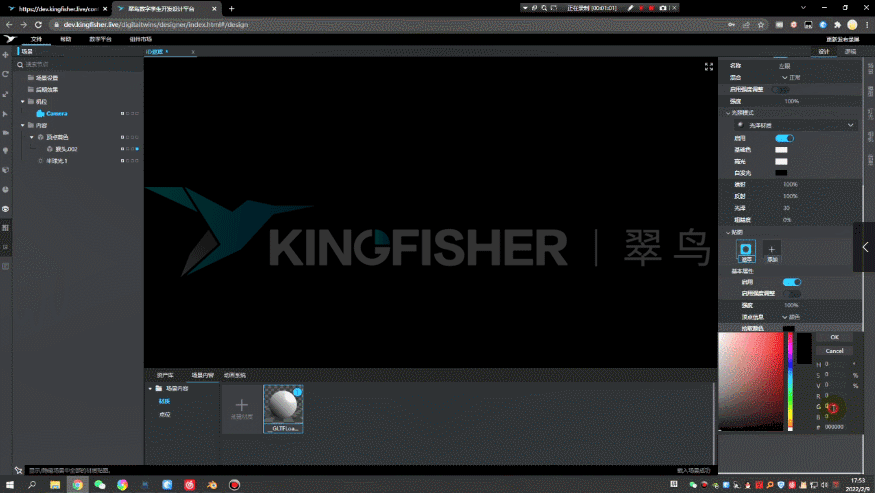The height and width of the screenshot is (493, 875).
Task: Select 虚拟 in bottom panel list
Action: click(x=164, y=415)
